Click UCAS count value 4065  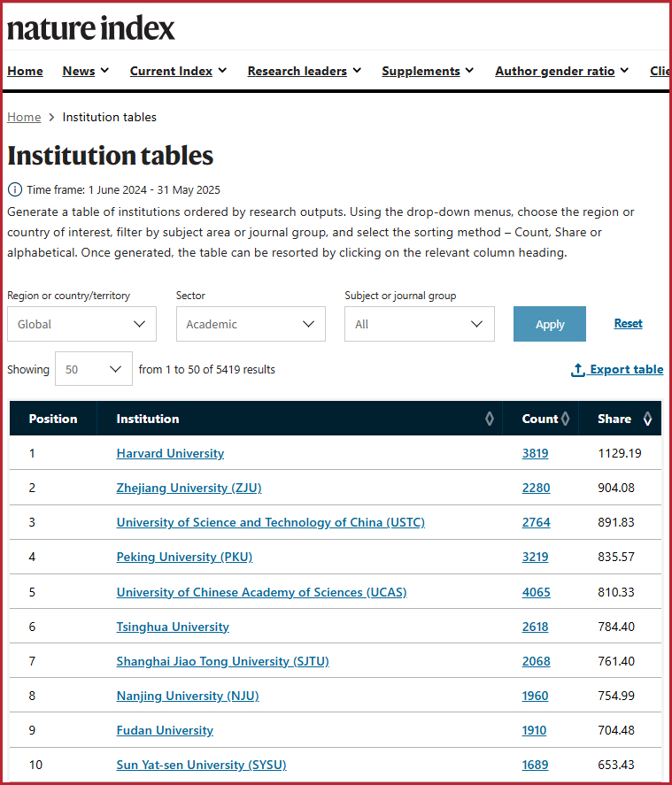[x=536, y=592]
